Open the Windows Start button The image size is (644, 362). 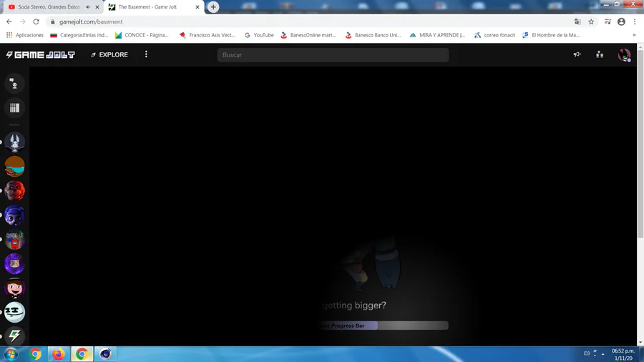click(x=11, y=354)
